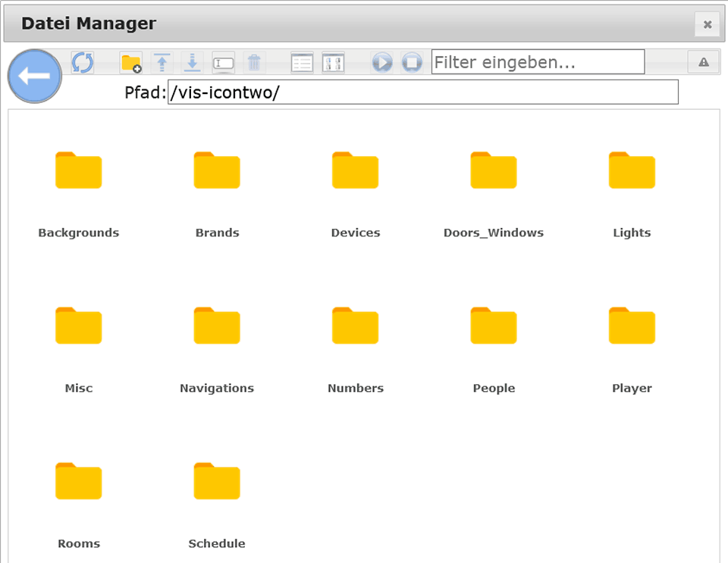The image size is (728, 563).
Task: Click the play button icon
Action: [x=382, y=63]
